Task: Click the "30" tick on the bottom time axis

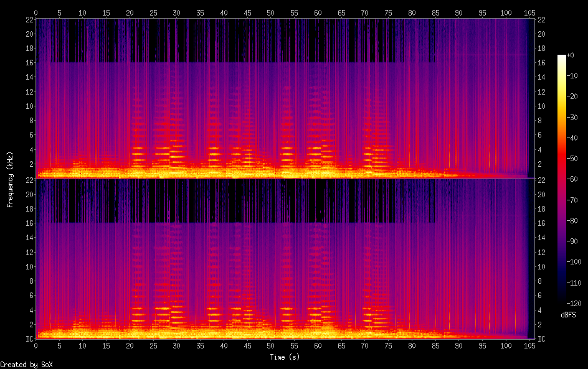Action: [177, 345]
